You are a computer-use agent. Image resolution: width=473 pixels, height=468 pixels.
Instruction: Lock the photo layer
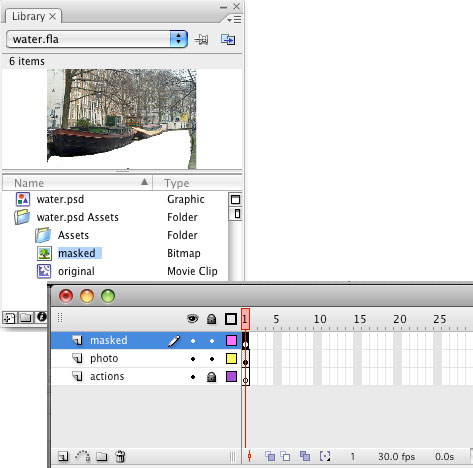[212, 359]
